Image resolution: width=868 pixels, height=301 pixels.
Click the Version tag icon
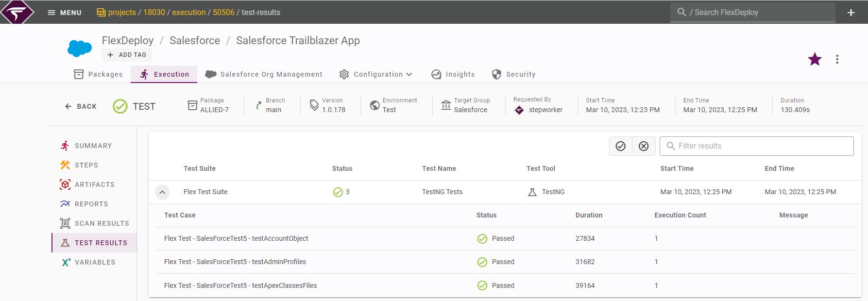click(x=314, y=105)
